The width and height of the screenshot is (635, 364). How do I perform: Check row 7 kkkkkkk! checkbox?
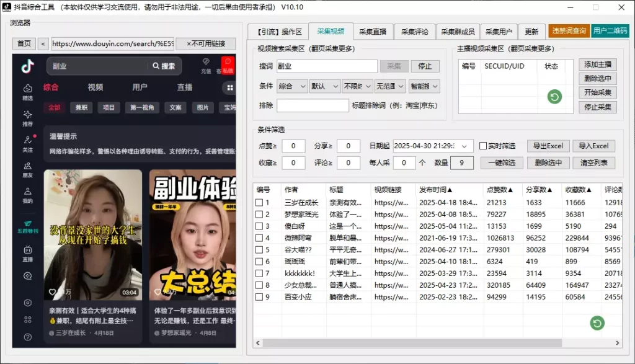pyautogui.click(x=259, y=273)
